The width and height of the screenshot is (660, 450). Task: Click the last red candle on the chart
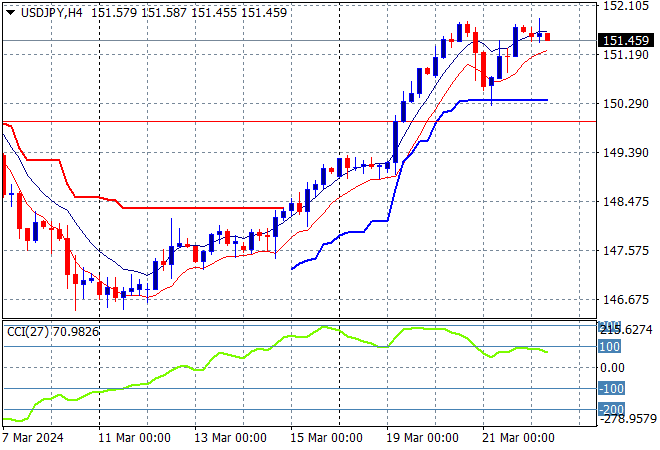548,37
